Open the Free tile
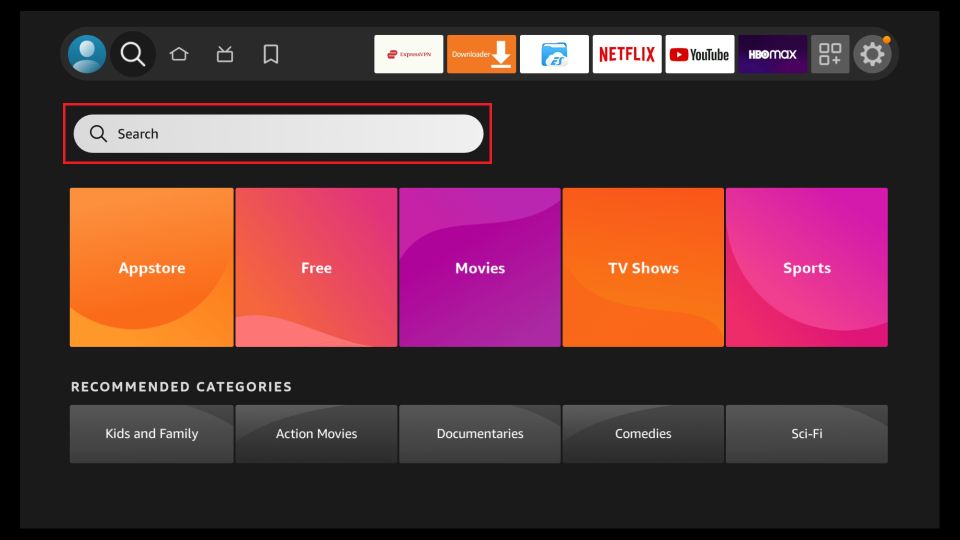Screen dimensions: 960x540 316,268
